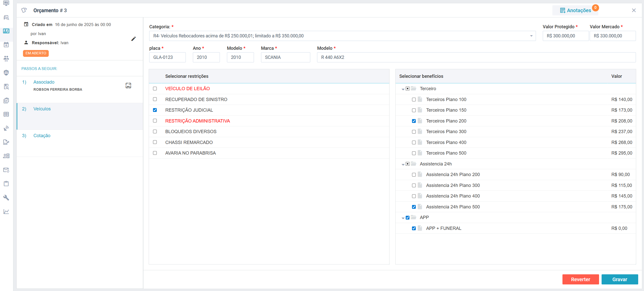Collapse the Assistencia 24h tree group
Screen dimensions: 644x291
click(403, 164)
